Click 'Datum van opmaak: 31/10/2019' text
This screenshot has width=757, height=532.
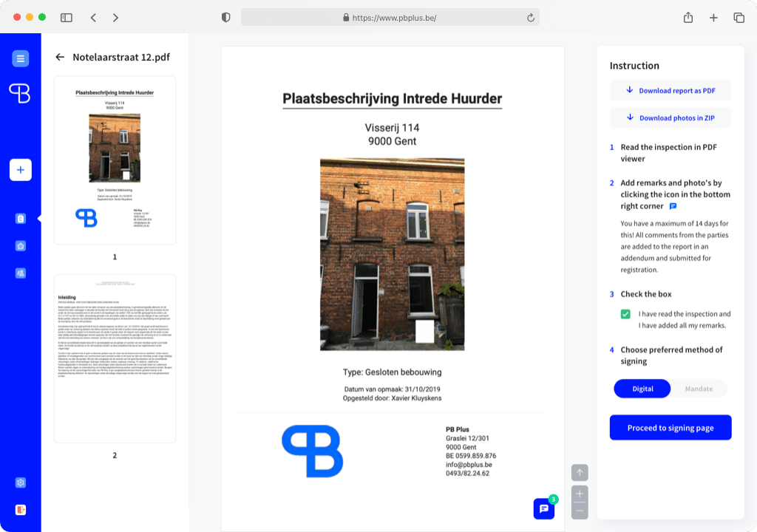pyautogui.click(x=392, y=389)
